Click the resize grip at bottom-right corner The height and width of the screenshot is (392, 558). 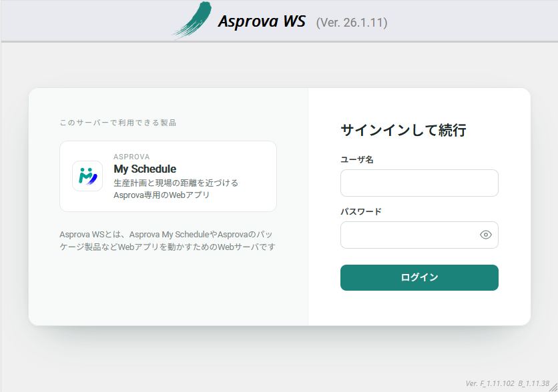pos(553,387)
